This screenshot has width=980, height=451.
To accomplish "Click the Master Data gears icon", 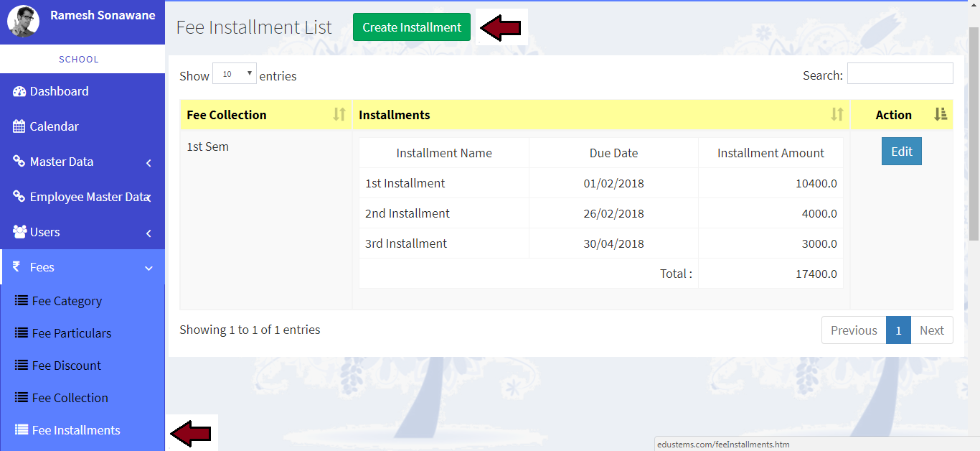I will coord(19,162).
